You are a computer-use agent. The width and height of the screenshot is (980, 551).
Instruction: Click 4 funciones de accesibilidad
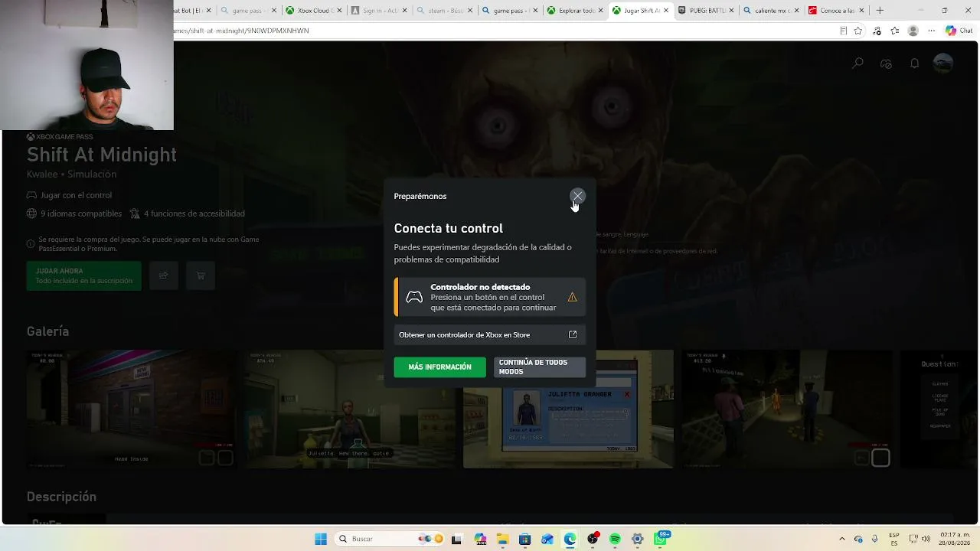194,214
